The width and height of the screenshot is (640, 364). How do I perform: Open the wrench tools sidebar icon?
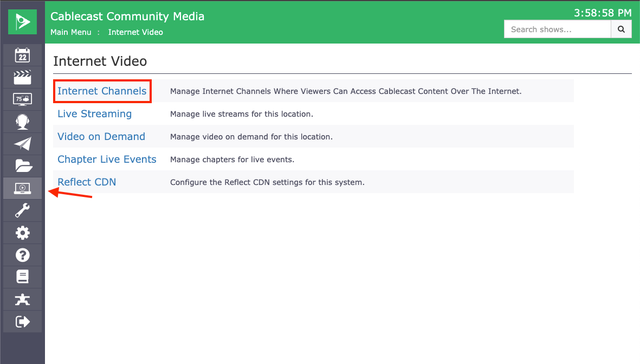22,211
